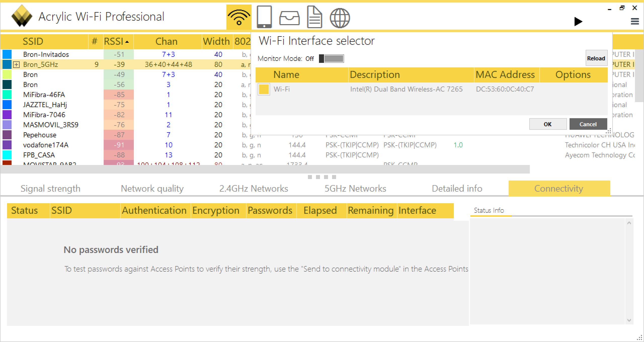Image resolution: width=644 pixels, height=342 pixels.
Task: Switch to the 5GHz Networks tab
Action: click(355, 189)
